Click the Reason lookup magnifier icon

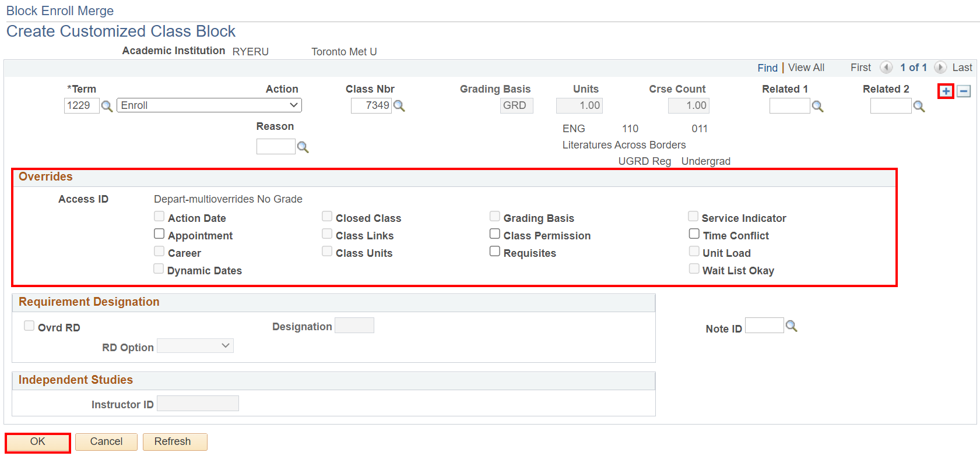coord(303,147)
